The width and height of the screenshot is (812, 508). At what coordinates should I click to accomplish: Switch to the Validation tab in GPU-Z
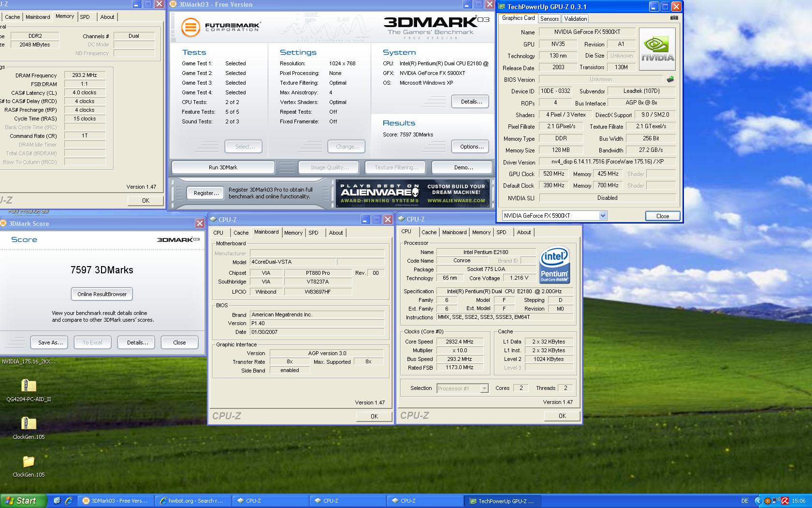tap(575, 18)
